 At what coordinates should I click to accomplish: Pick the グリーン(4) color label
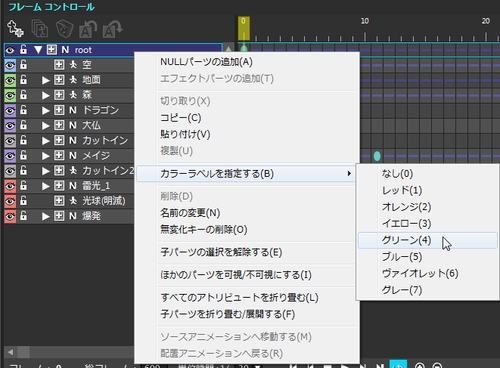(x=428, y=240)
